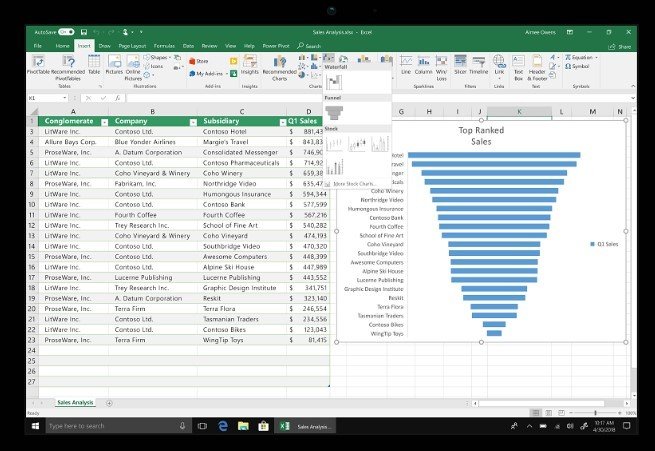Image resolution: width=655 pixels, height=451 pixels.
Task: Click the Icons button in Illustrations
Action: [154, 66]
